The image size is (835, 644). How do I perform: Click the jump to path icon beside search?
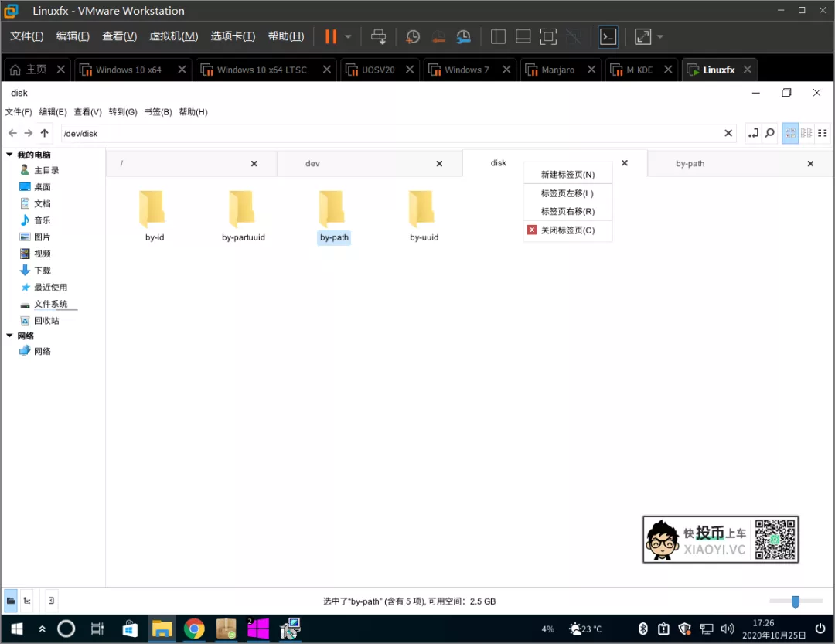click(753, 133)
